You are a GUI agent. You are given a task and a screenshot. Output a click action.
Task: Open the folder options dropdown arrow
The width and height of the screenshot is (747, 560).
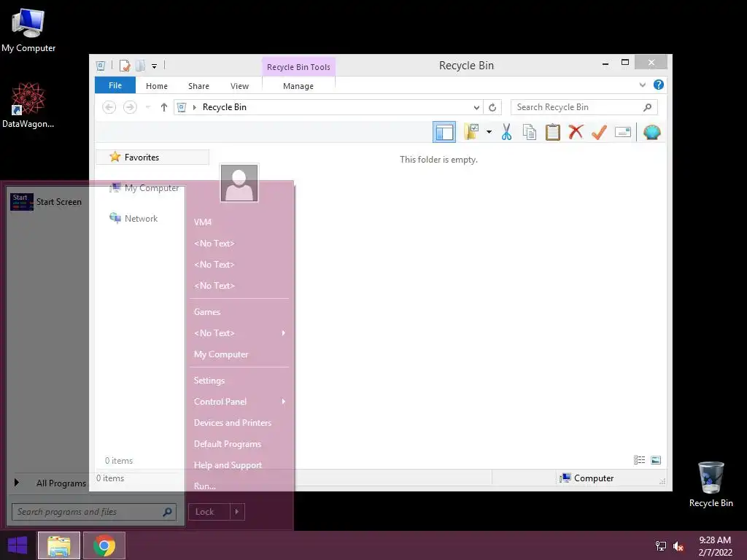[x=489, y=132]
